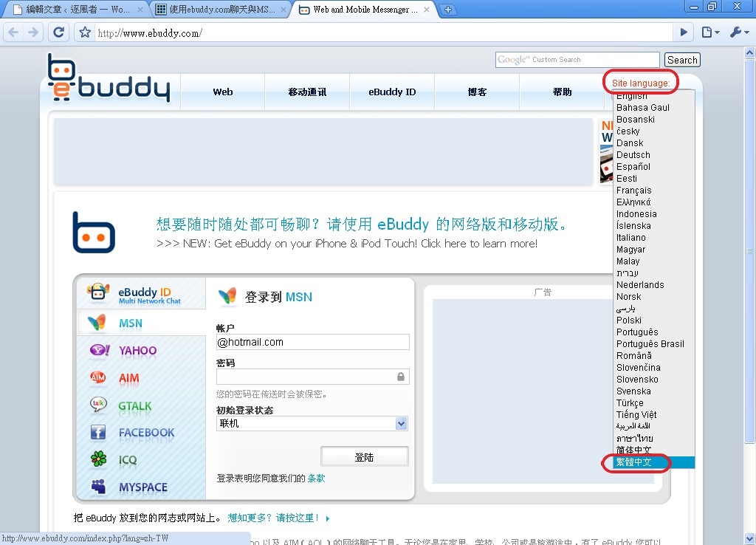Click the eBuddy ID network icon

click(98, 291)
